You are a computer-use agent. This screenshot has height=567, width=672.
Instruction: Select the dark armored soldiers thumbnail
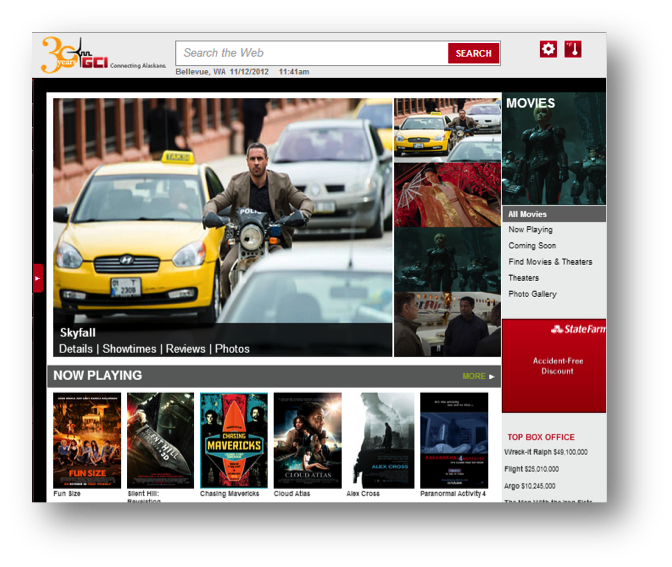click(x=447, y=260)
